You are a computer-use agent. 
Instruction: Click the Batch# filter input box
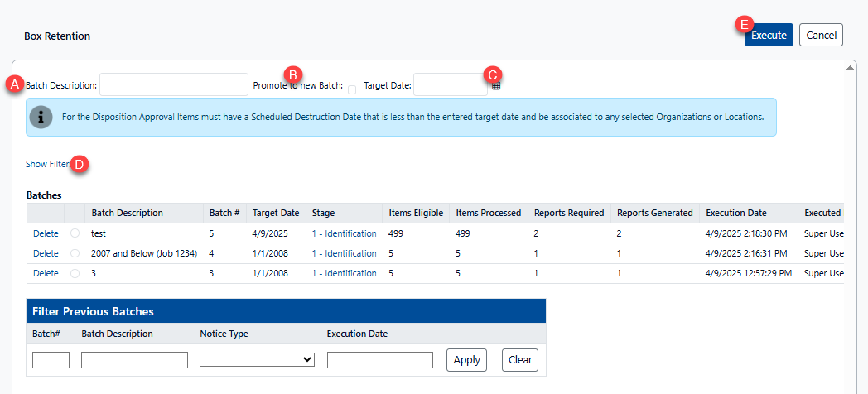51,360
